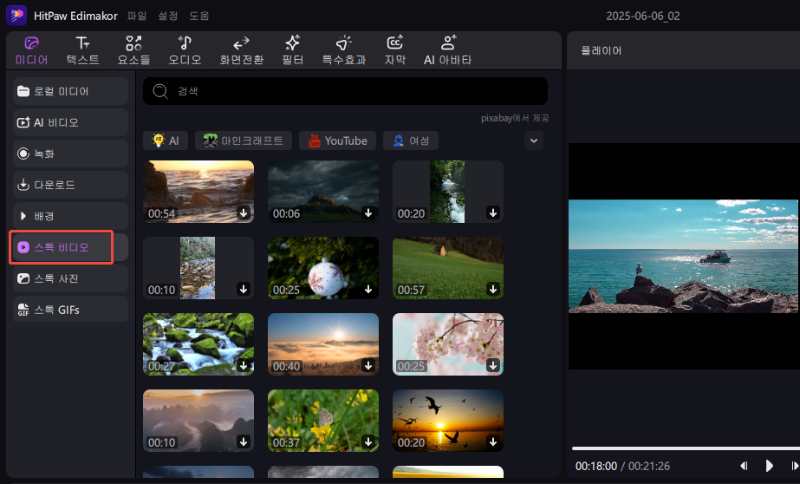Filter stock videos by YouTube tag
The image size is (800, 484).
[338, 141]
